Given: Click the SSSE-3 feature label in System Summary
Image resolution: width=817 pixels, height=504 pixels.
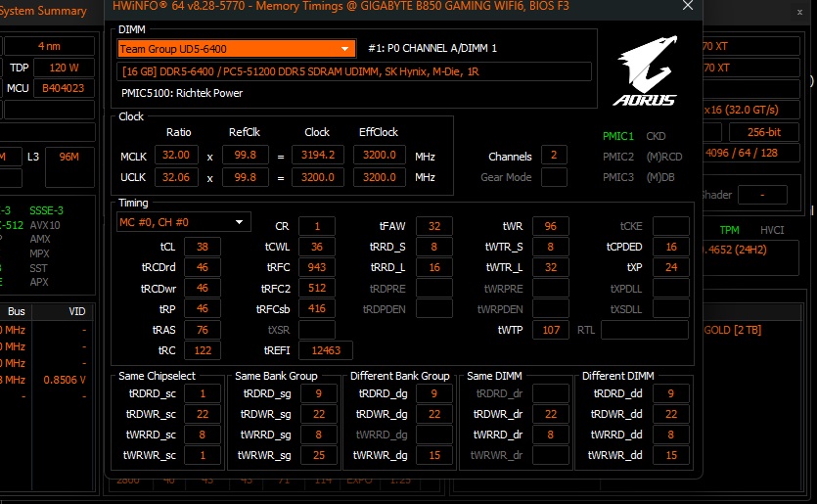Looking at the screenshot, I should pos(46,210).
